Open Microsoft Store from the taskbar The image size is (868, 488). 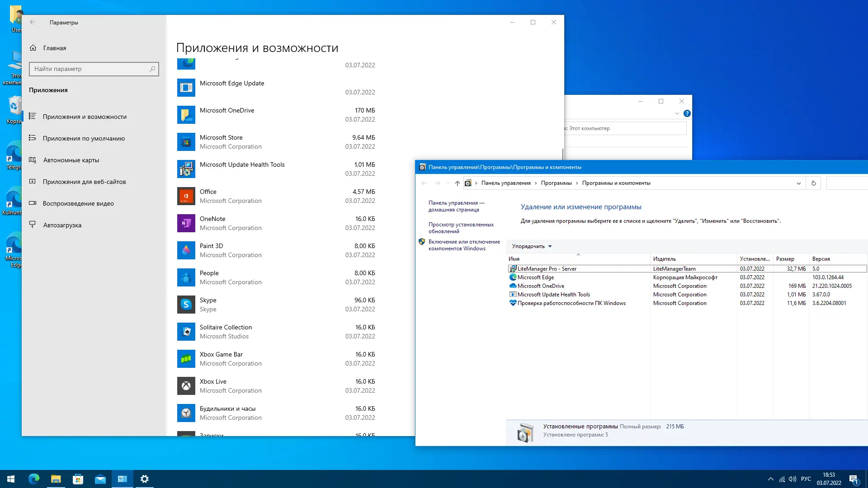[78, 479]
